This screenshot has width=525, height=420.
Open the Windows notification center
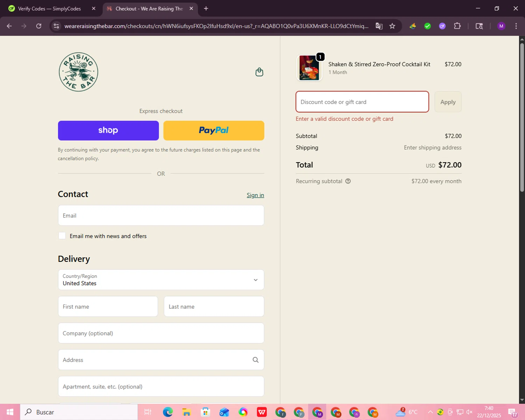coord(513,412)
